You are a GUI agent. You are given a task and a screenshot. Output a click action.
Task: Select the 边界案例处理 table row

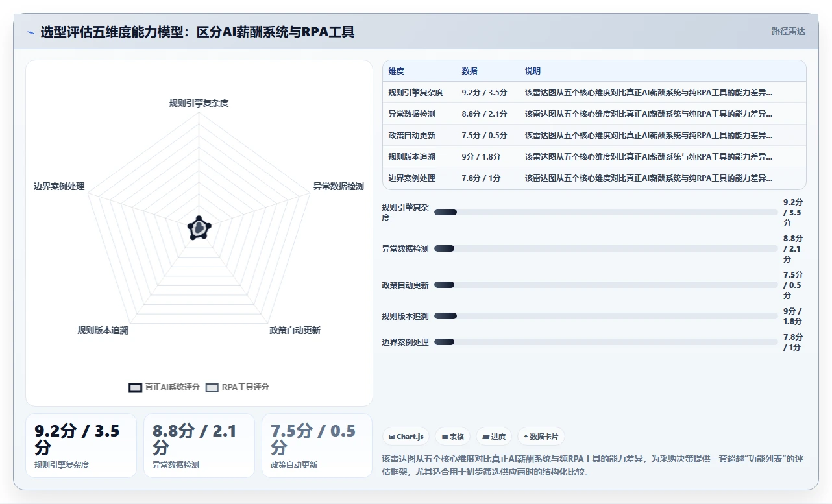point(594,178)
